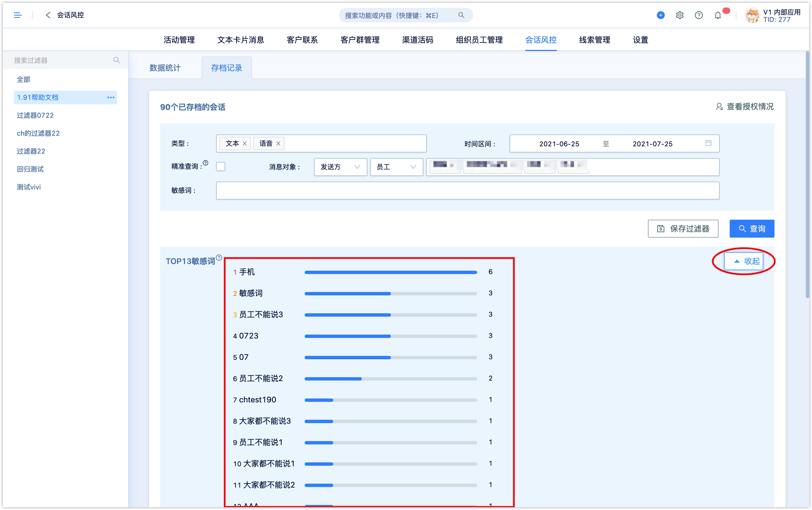Open the 活动管理 menu
This screenshot has height=510, width=812.
179,40
